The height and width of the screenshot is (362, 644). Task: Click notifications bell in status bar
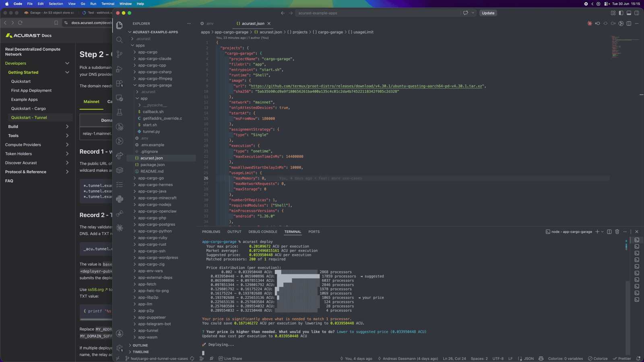(638, 358)
